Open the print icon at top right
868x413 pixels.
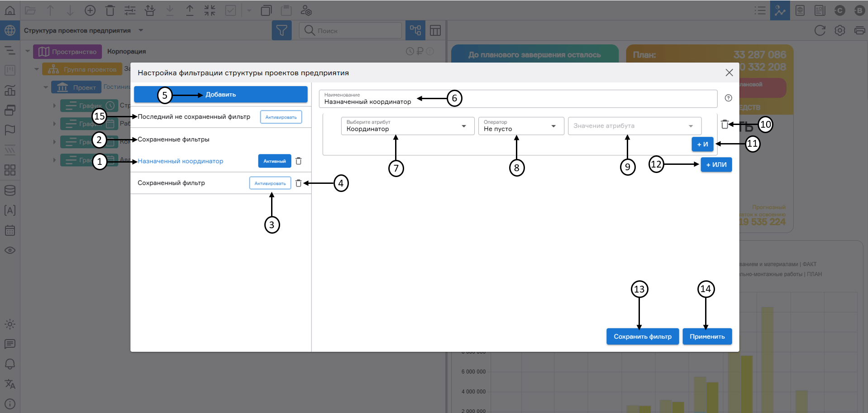(x=859, y=30)
